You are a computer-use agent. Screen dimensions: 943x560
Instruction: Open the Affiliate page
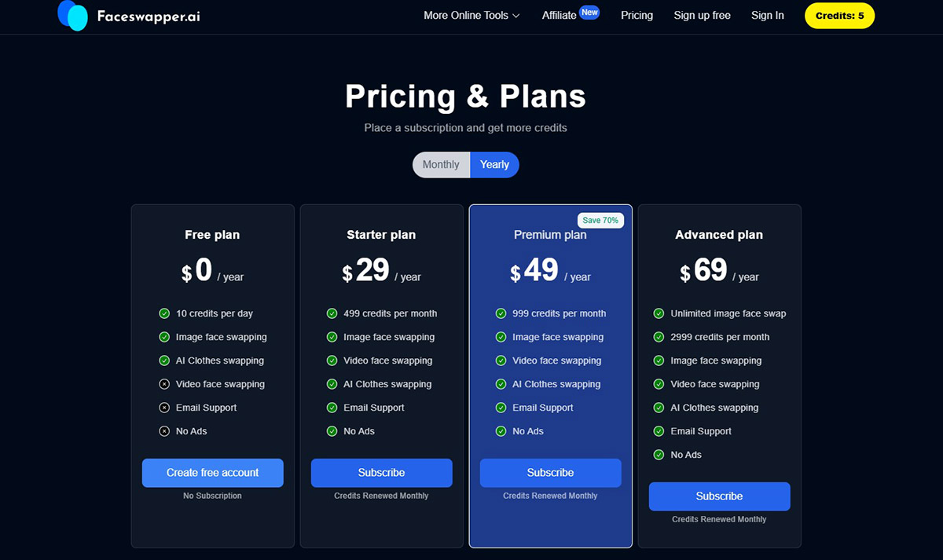[x=560, y=16]
